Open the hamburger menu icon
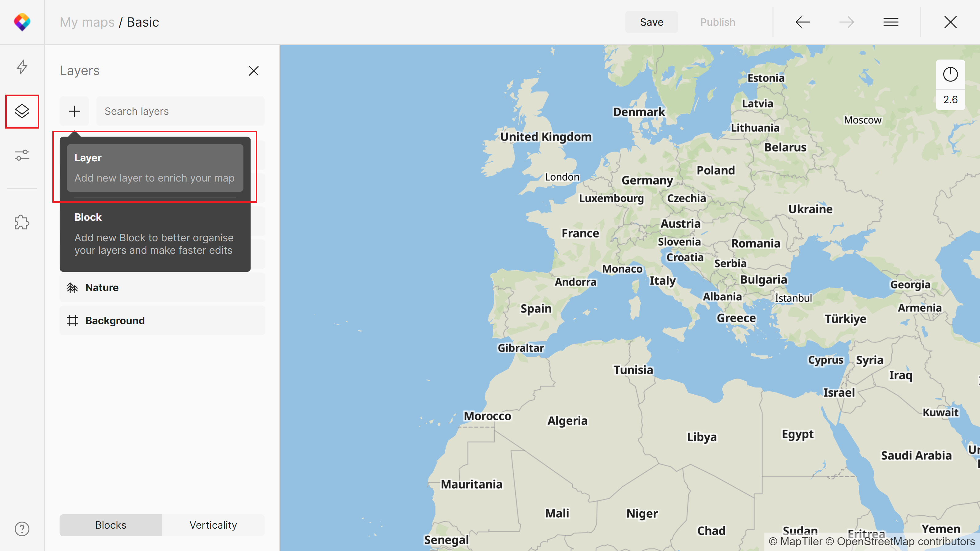This screenshot has height=551, width=980. pos(891,22)
